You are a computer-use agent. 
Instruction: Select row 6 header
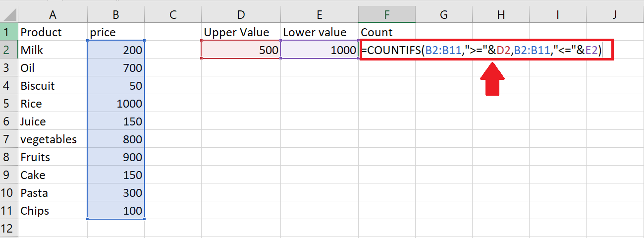pyautogui.click(x=9, y=121)
